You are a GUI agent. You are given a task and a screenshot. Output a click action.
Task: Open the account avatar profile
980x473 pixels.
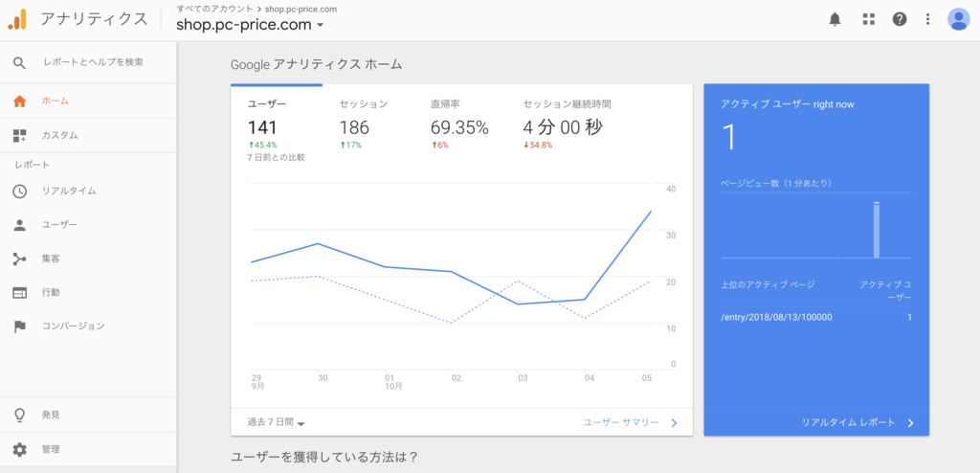959,19
